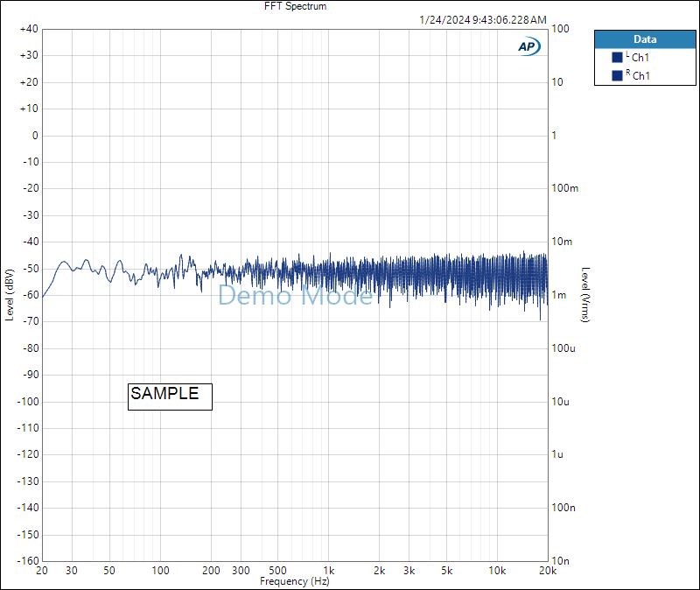Click the Frequency (Hz) axis title

[x=295, y=581]
